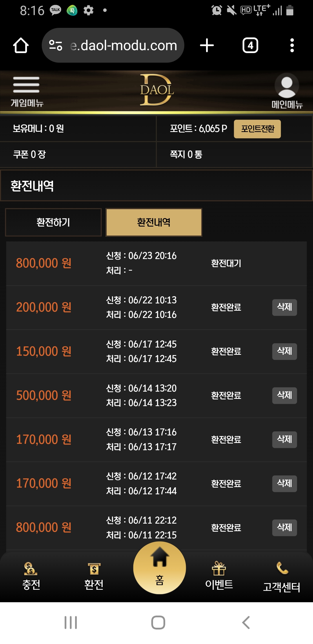
Task: Open a new browser tab
Action: point(207,46)
